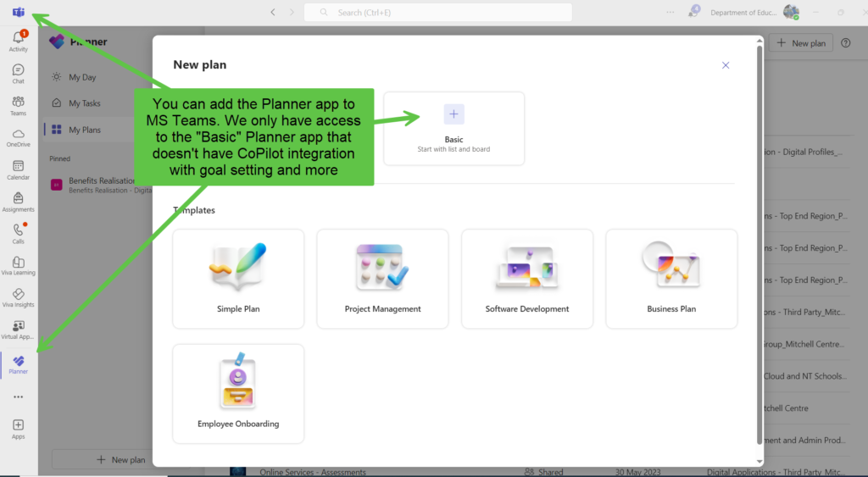The image size is (868, 477).
Task: Open the notification bell icon in title bar
Action: (693, 12)
